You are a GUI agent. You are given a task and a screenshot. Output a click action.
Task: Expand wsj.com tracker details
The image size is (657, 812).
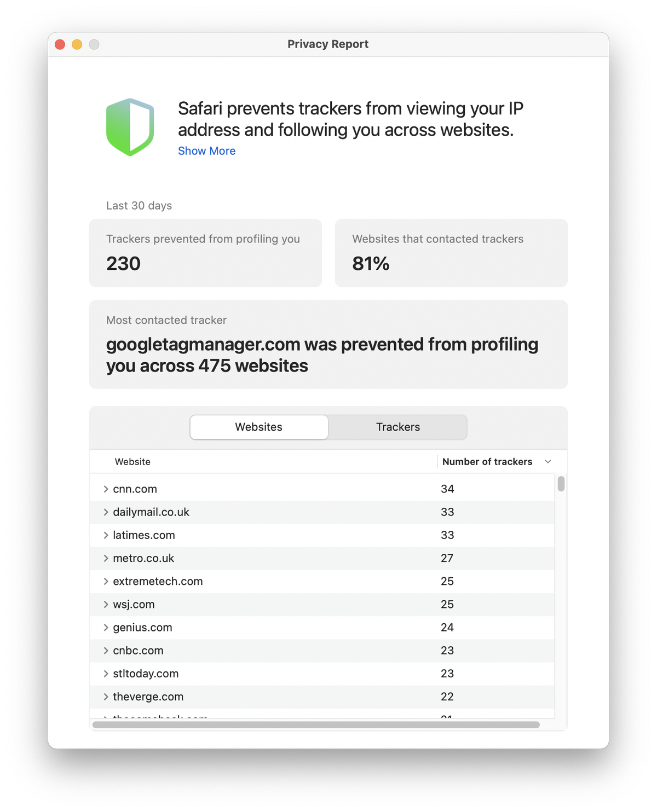click(106, 605)
